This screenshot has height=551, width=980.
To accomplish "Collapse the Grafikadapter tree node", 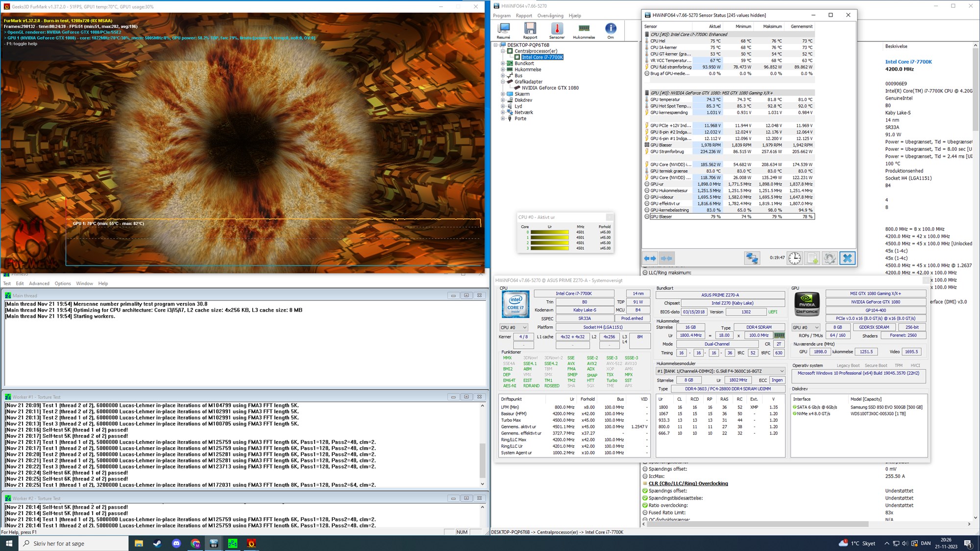I will [503, 82].
